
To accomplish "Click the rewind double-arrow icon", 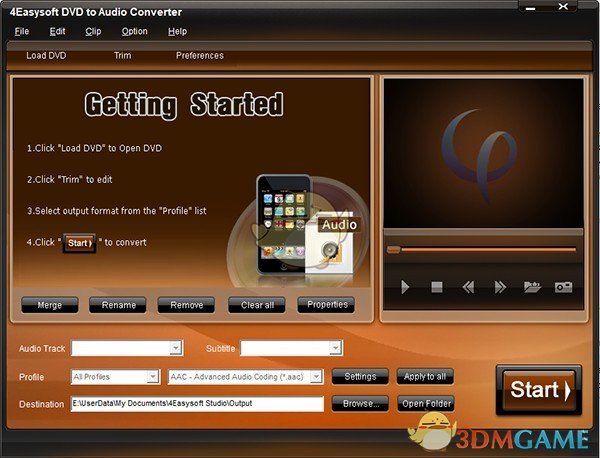I will coord(468,287).
